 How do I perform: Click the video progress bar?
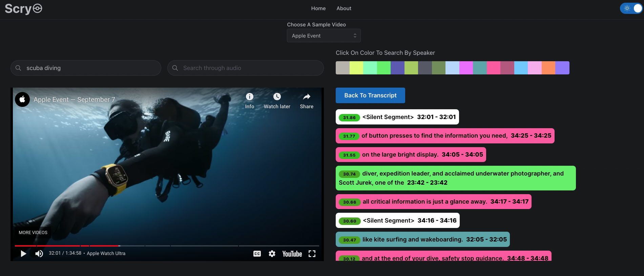coord(167,246)
